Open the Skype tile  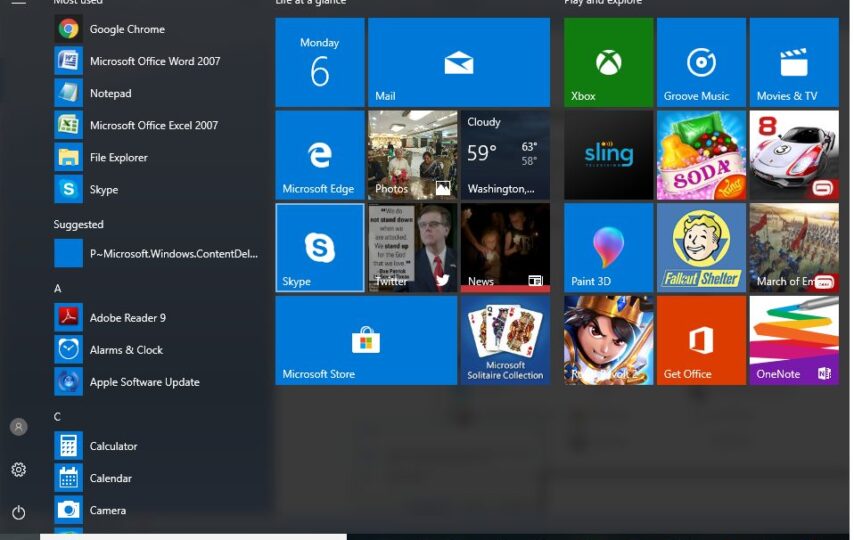pyautogui.click(x=320, y=248)
